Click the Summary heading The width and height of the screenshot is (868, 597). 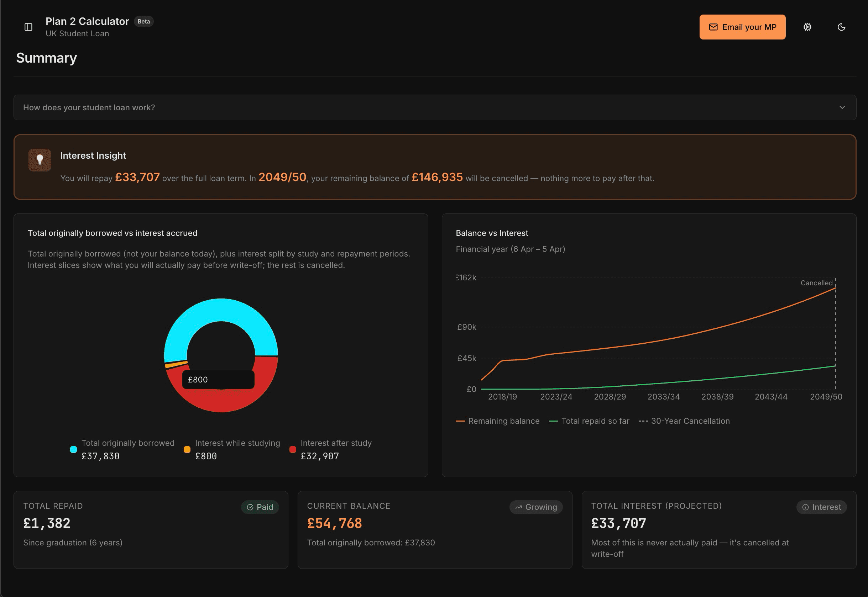(46, 58)
